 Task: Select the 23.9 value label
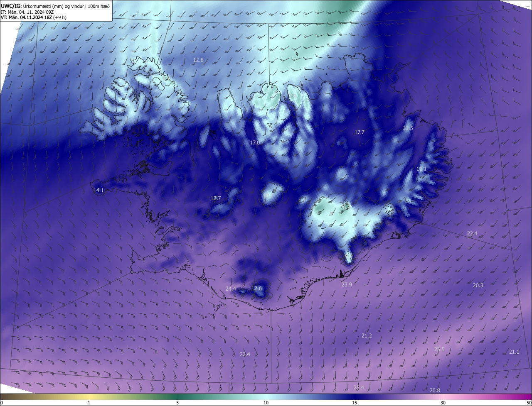pos(347,284)
